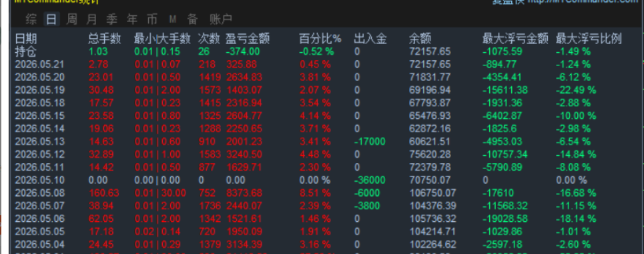Image resolution: width=644 pixels, height=254 pixels.
Task: Click the -19028.58 floating loss cell
Action: 505,219
